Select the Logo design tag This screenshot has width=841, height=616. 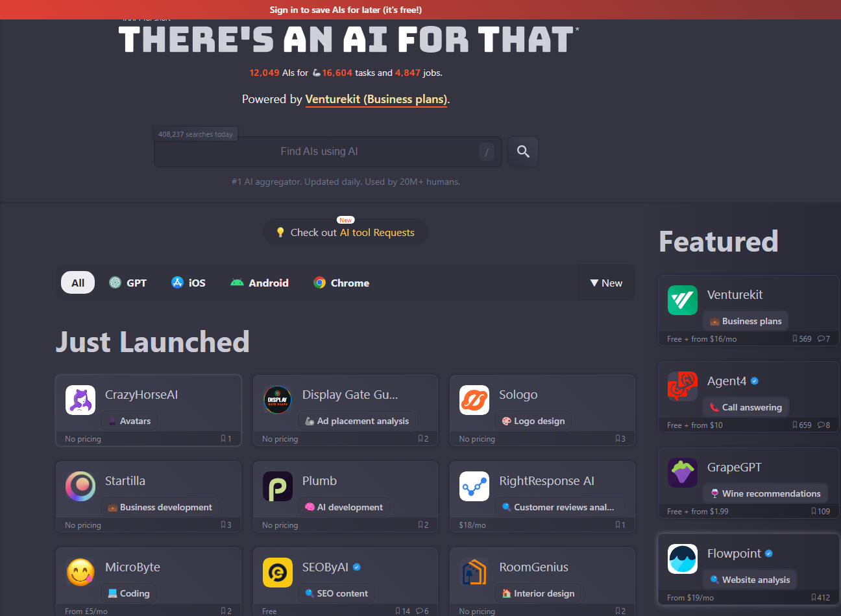[x=533, y=421]
